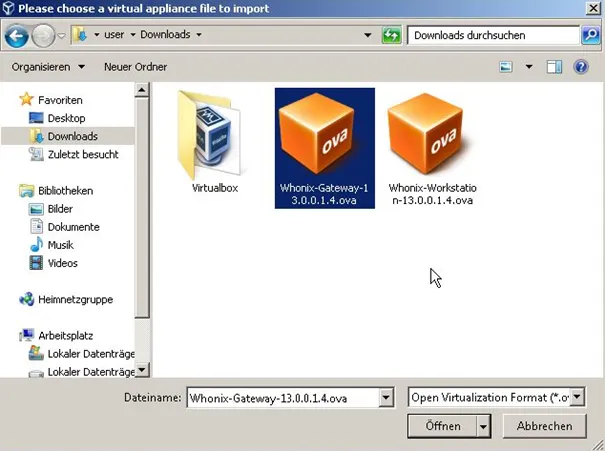Select the first Lokaler Datenträger drive

click(x=91, y=354)
